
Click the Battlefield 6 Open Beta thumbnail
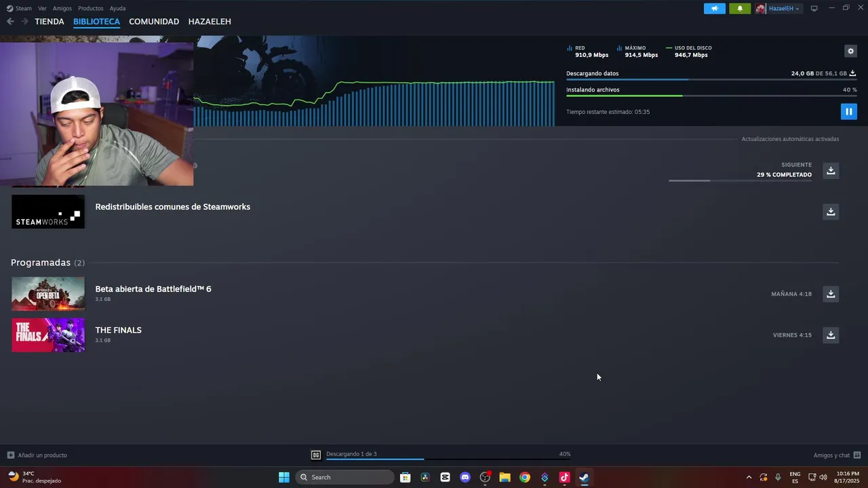pyautogui.click(x=48, y=293)
